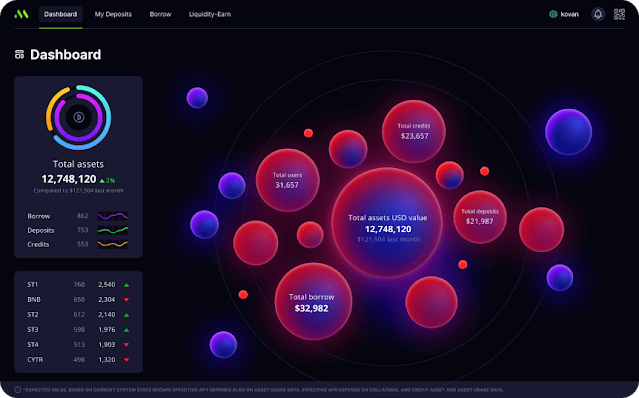Open the QR code icon
Viewport: 639px width, 398px height.
[x=619, y=14]
